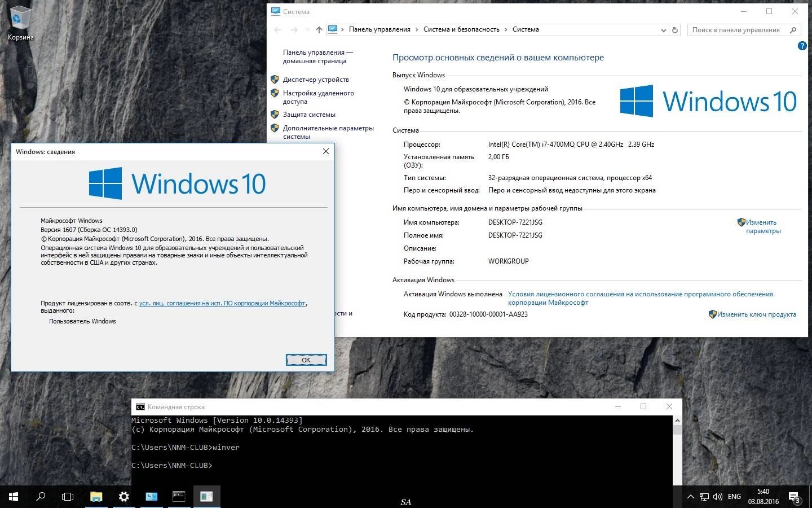Screen dimensions: 812x508
Task: Select the Система breadcrumb in the address bar
Action: [x=526, y=29]
